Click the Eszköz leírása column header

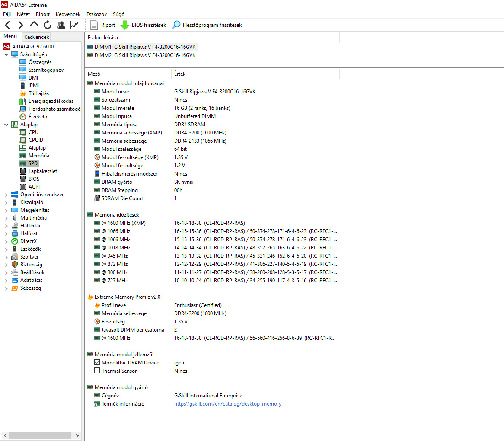pos(212,38)
